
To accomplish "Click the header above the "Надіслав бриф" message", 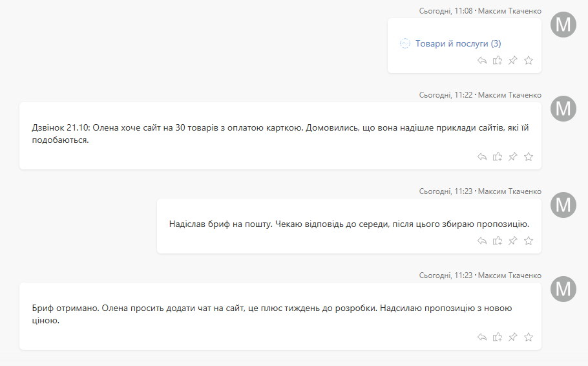I will coord(480,192).
